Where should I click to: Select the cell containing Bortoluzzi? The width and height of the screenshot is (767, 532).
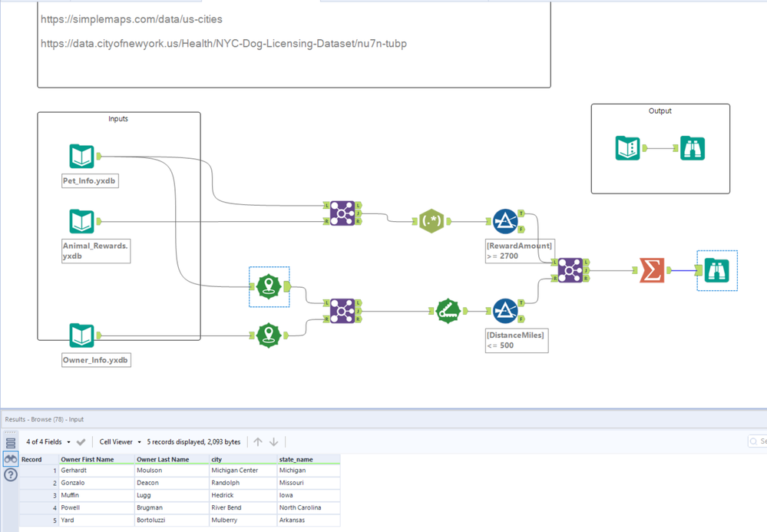pyautogui.click(x=172, y=520)
